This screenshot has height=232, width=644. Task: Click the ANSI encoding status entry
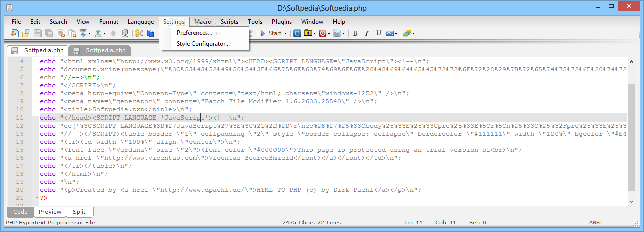point(595,222)
